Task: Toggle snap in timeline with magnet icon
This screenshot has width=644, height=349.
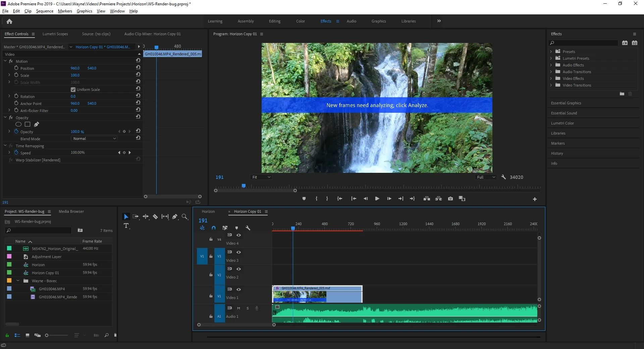Action: point(214,228)
